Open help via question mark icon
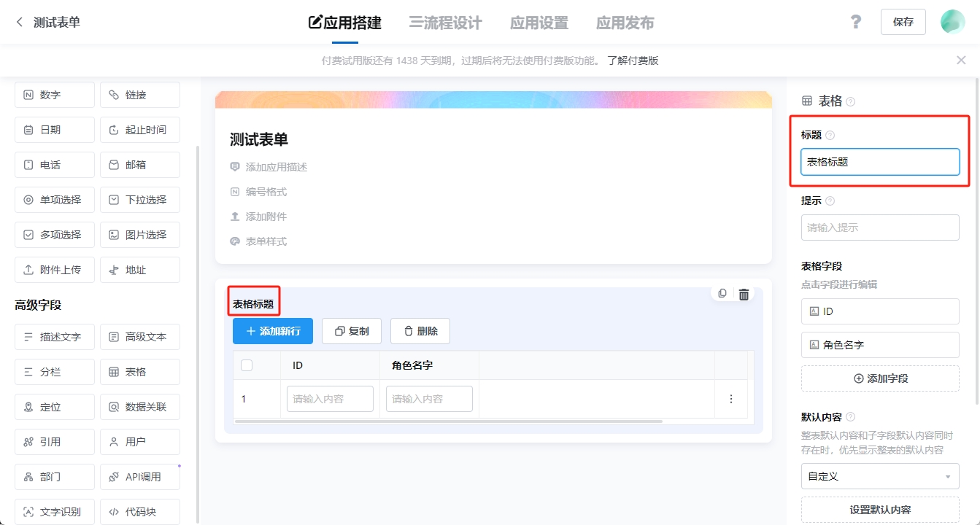The width and height of the screenshot is (980, 525). pyautogui.click(x=855, y=22)
